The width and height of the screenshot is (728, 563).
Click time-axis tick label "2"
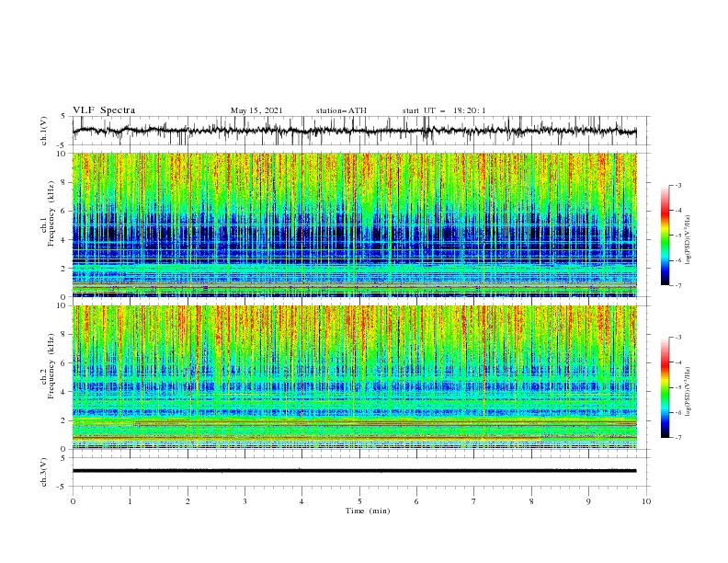coord(188,501)
